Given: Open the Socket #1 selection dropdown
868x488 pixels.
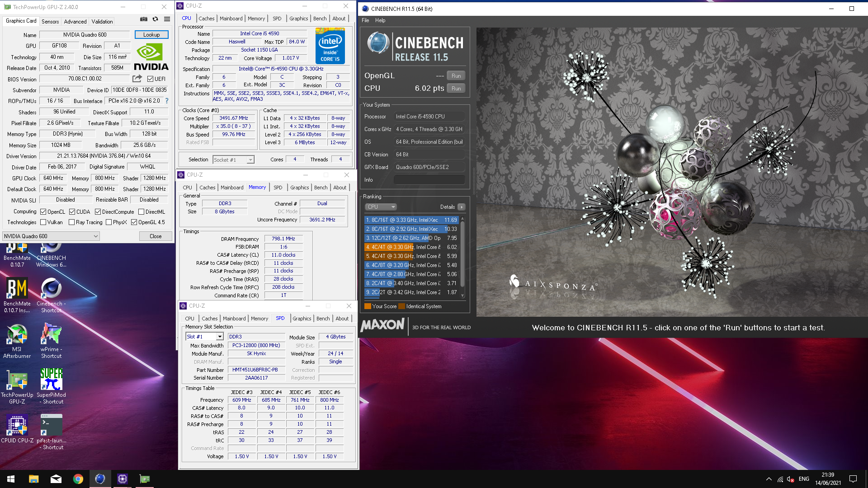Looking at the screenshot, I should pyautogui.click(x=233, y=160).
